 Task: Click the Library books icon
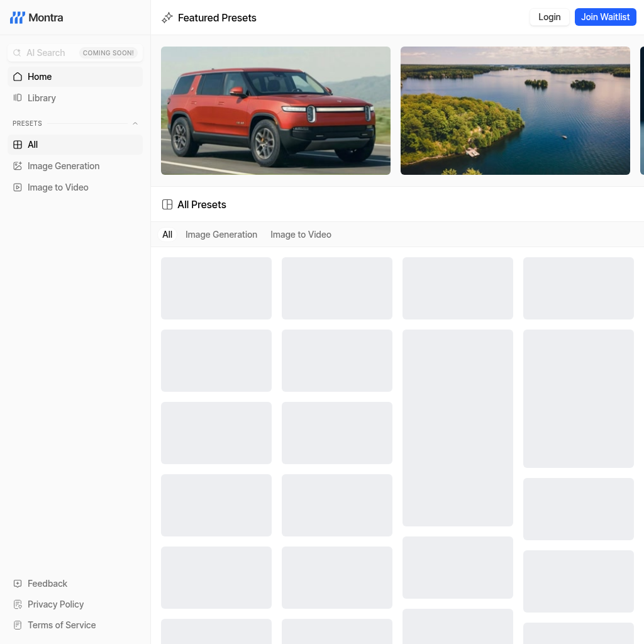click(18, 97)
